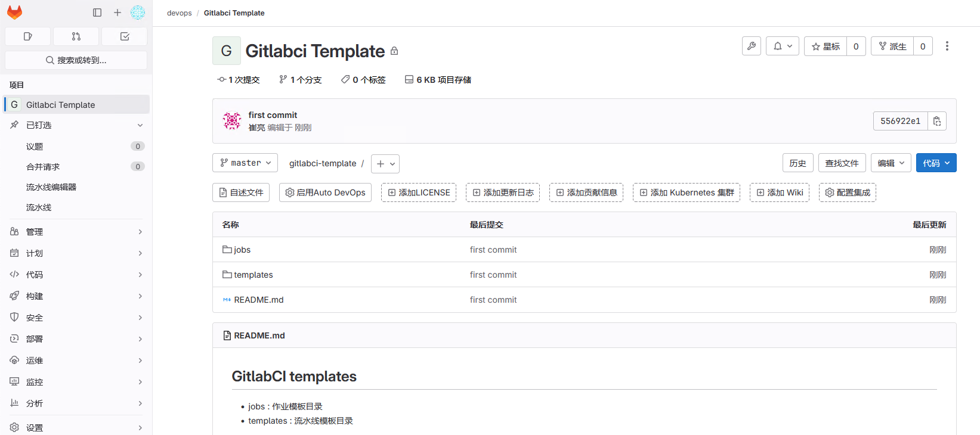
Task: Open the access key settings icon button
Action: click(x=752, y=46)
